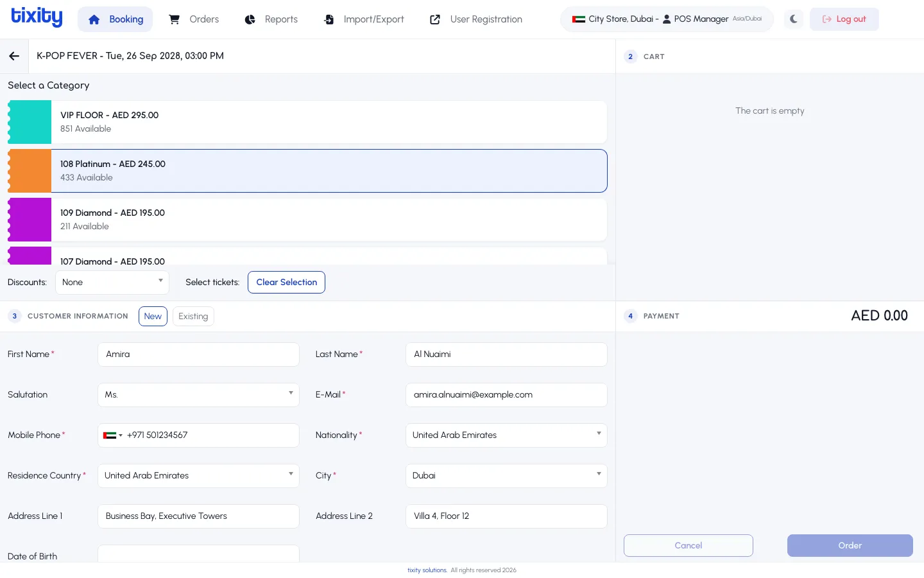
Task: Click the tixity logo
Action: 37,17
